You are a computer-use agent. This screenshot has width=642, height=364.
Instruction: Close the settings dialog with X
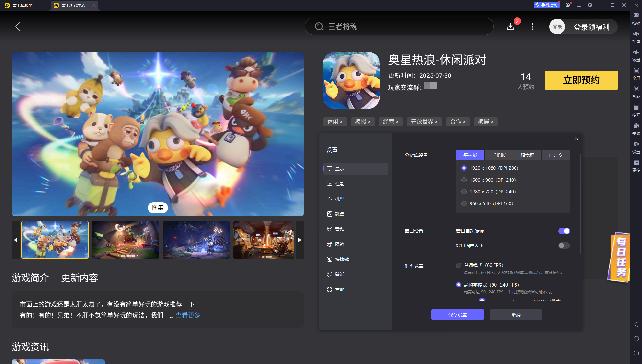[x=576, y=139]
